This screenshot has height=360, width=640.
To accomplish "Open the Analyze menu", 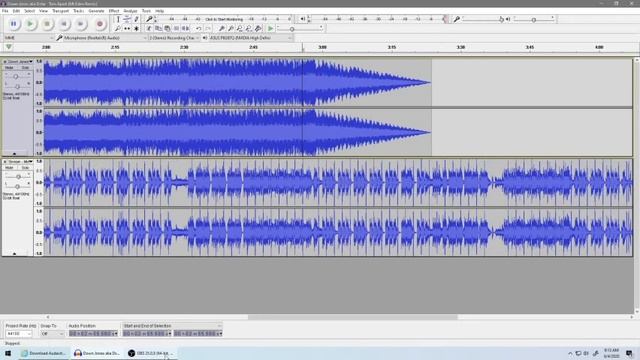I will click(x=130, y=11).
